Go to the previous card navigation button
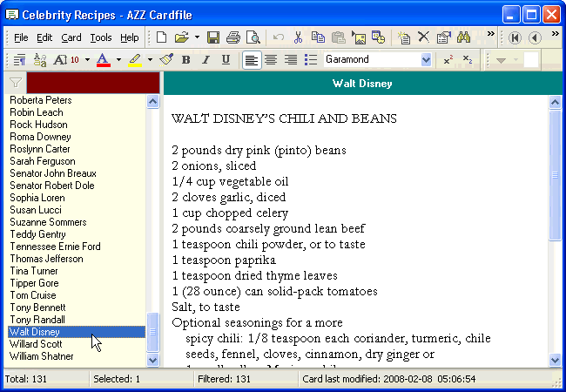The height and width of the screenshot is (392, 566). click(535, 37)
